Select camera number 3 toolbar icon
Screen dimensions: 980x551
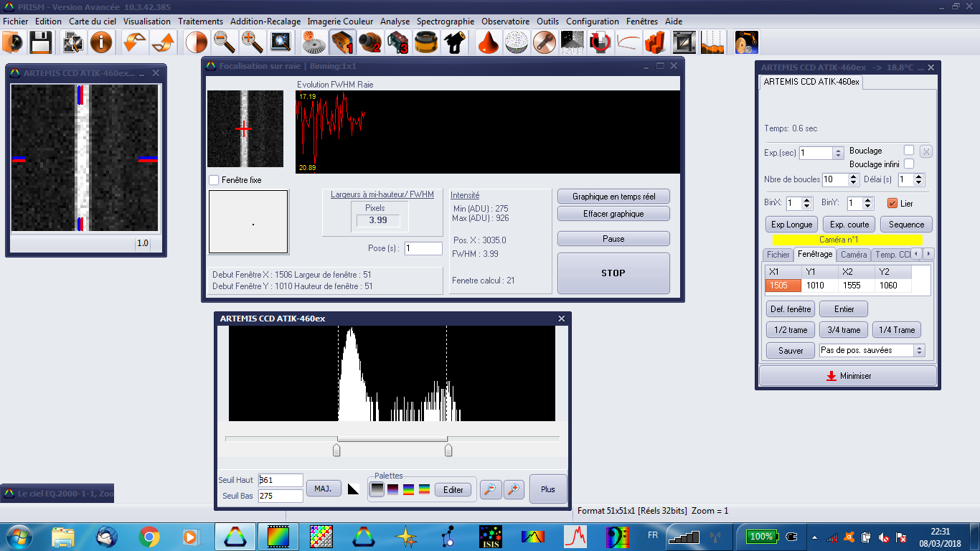[x=398, y=43]
